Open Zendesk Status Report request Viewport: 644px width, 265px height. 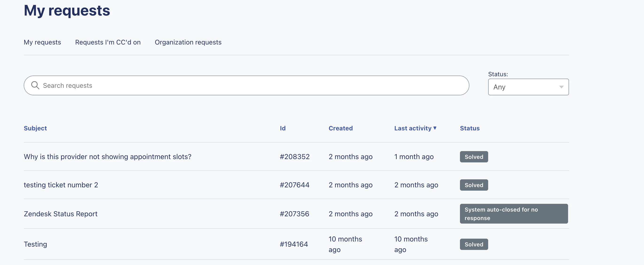tap(60, 214)
